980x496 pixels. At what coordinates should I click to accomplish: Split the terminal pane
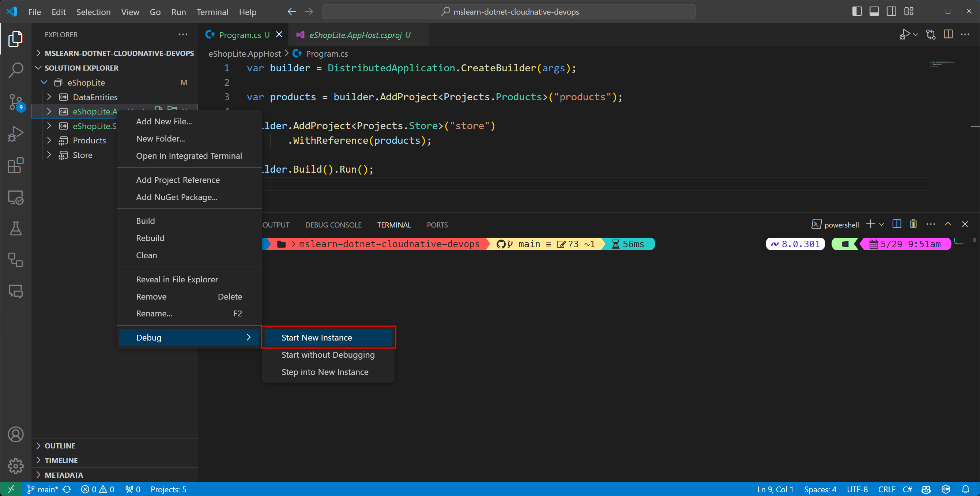[x=897, y=224]
